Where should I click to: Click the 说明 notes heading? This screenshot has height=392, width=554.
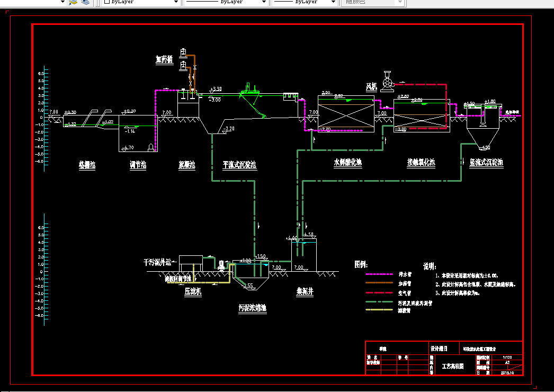tap(430, 266)
